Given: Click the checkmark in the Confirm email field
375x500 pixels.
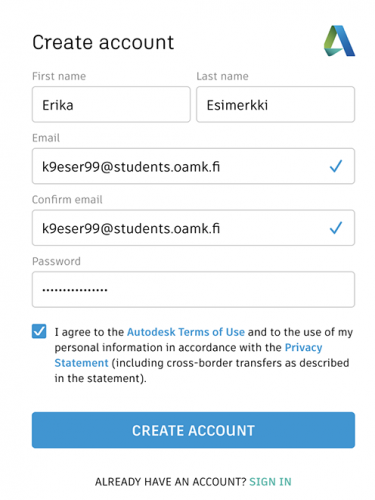Looking at the screenshot, I should tap(336, 228).
